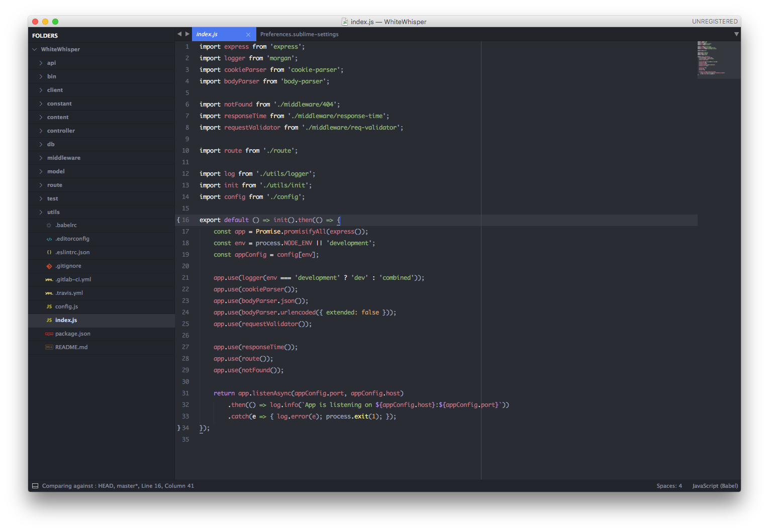The height and width of the screenshot is (532, 769).
Task: Click the .gitignore git file icon
Action: (49, 266)
